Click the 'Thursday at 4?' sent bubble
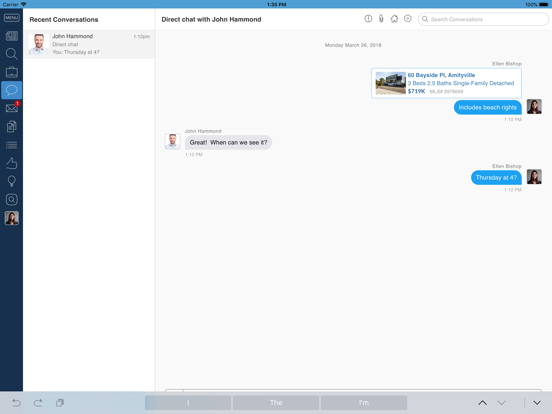This screenshot has height=414, width=552. point(496,177)
